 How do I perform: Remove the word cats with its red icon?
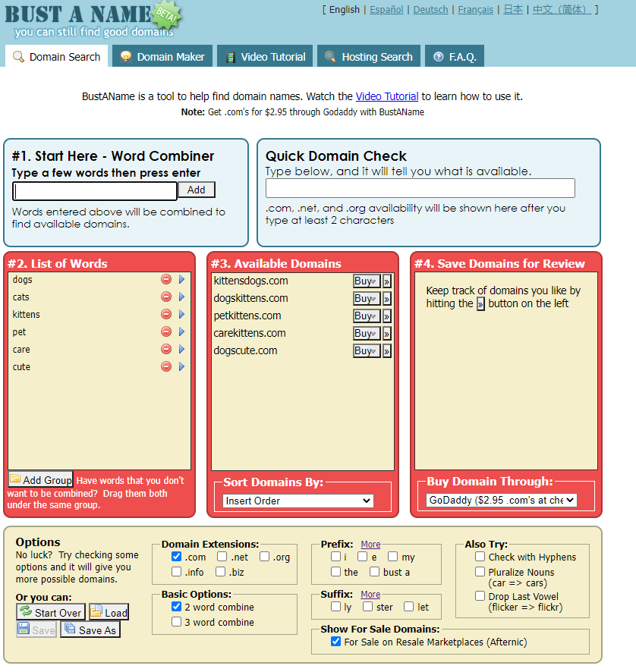pyautogui.click(x=166, y=297)
